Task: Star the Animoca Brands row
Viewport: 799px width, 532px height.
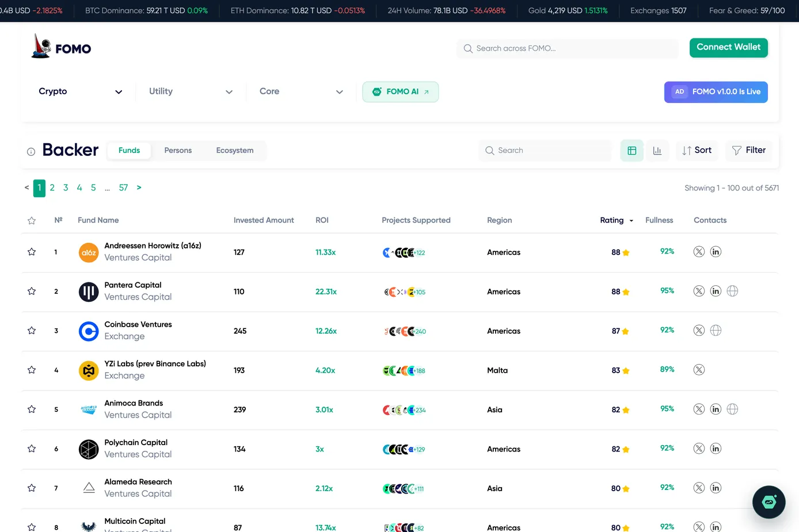Action: 32,409
